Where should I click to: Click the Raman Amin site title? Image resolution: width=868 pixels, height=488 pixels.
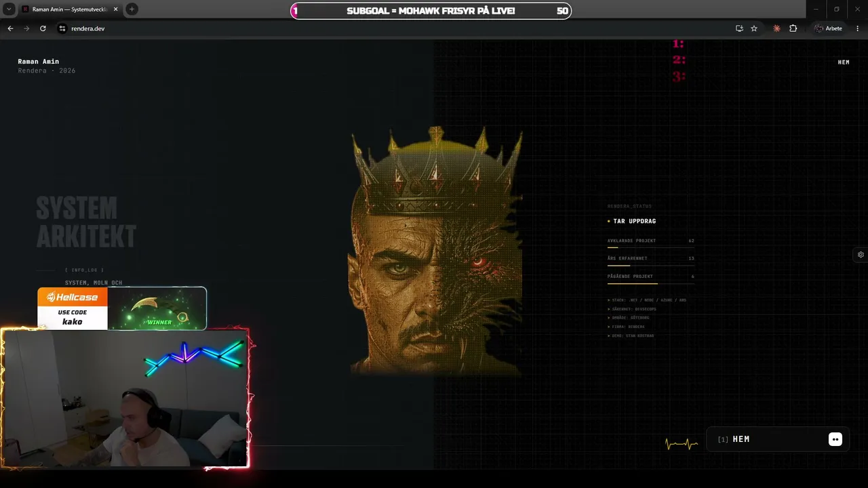[38, 62]
